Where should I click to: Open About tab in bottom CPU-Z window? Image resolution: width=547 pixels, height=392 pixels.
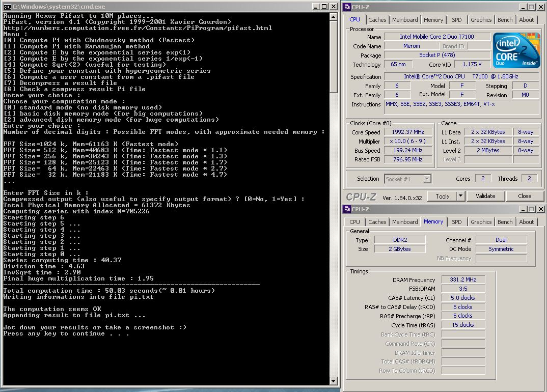pos(526,222)
